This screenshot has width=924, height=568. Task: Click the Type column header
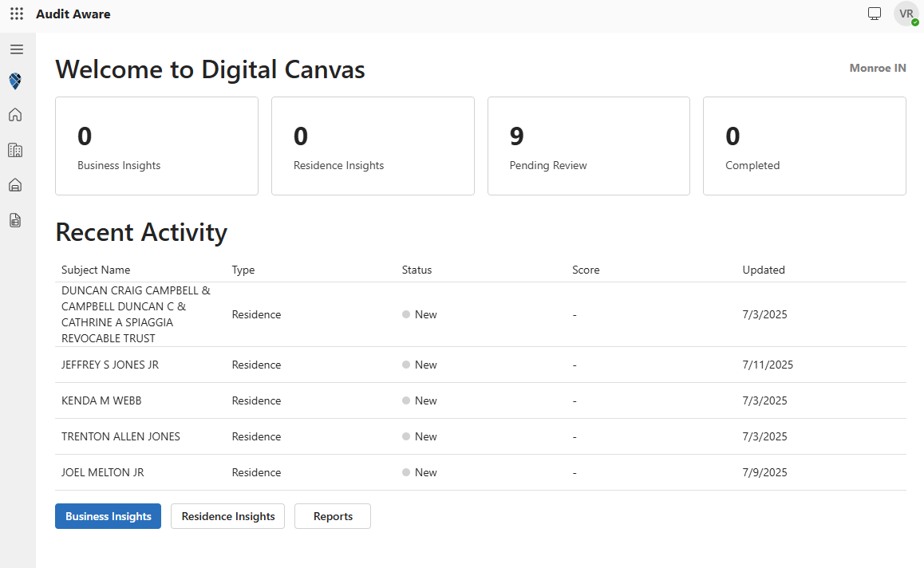(x=243, y=270)
